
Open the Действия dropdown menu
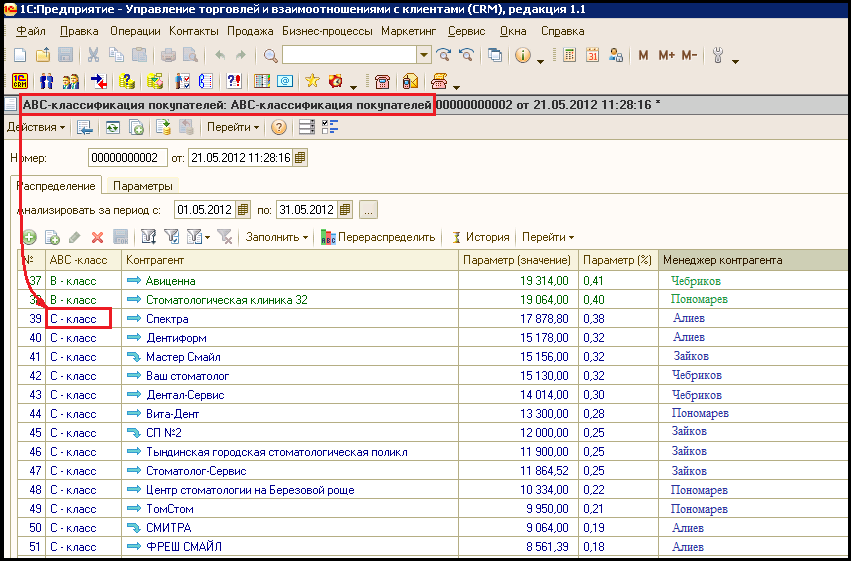coord(36,127)
